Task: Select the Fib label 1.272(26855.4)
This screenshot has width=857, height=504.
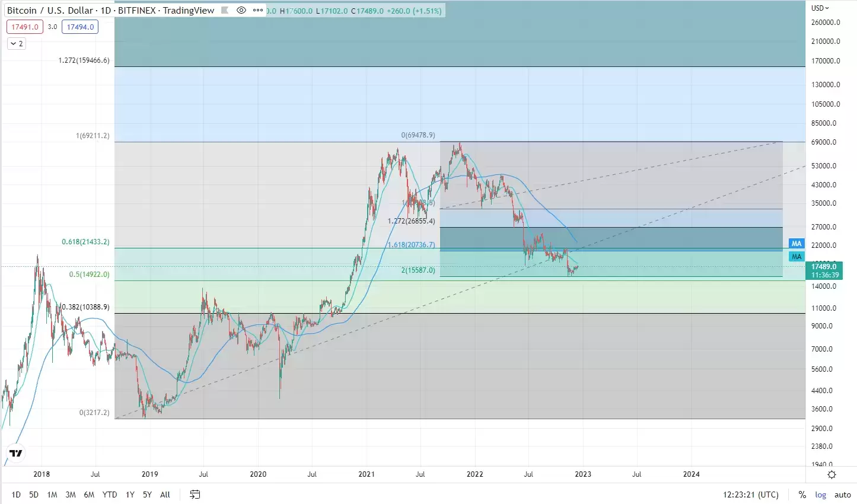Action: click(x=411, y=221)
